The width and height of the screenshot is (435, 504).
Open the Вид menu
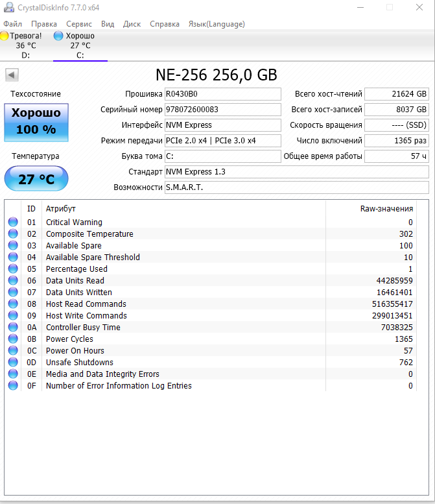coord(108,24)
